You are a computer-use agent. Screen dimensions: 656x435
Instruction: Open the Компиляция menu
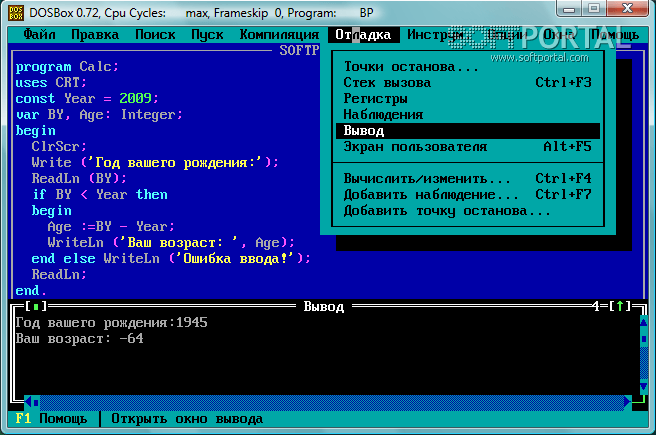pos(279,35)
